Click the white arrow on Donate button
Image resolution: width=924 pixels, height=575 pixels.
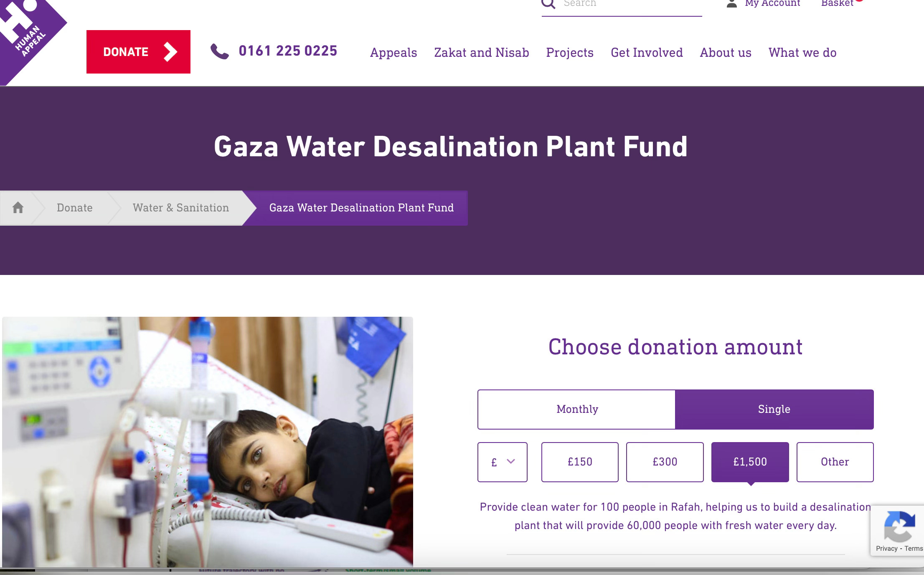click(x=170, y=52)
